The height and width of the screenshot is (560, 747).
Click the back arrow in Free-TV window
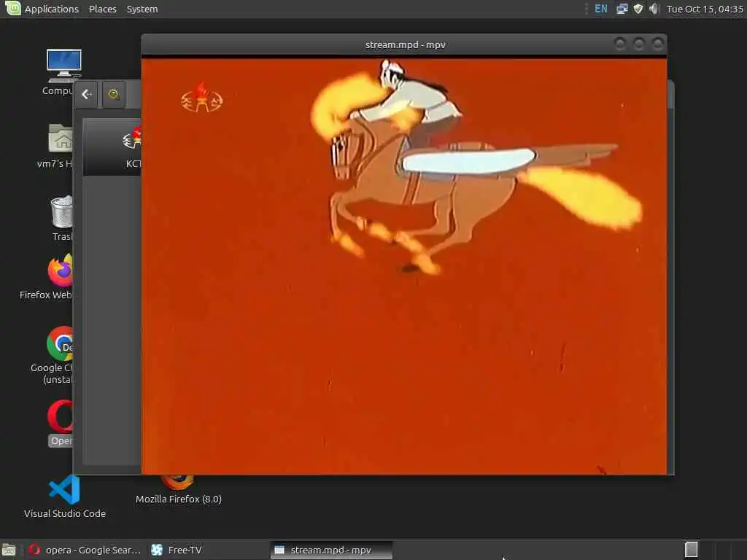coord(86,94)
